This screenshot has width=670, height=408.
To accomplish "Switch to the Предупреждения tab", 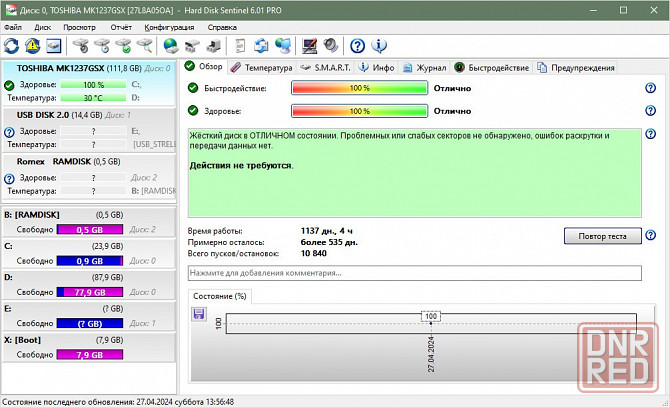I will click(576, 68).
